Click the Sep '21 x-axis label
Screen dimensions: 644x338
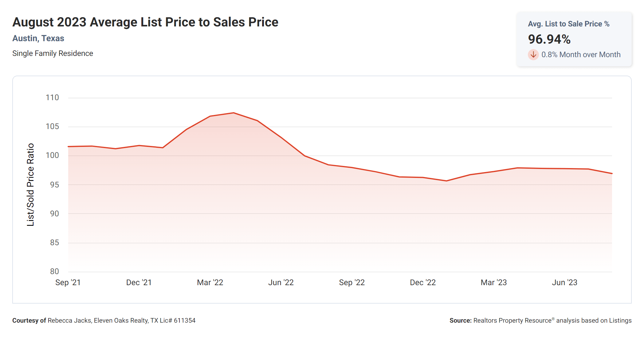pyautogui.click(x=68, y=282)
